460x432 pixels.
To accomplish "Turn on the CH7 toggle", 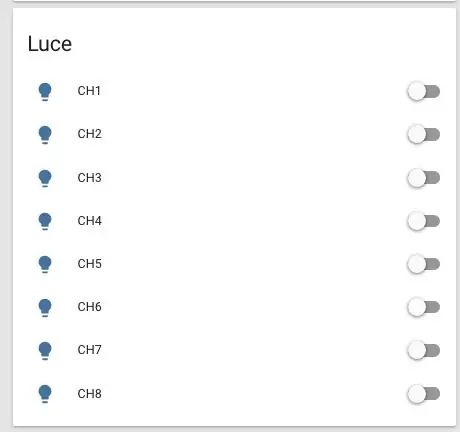I will [x=423, y=350].
